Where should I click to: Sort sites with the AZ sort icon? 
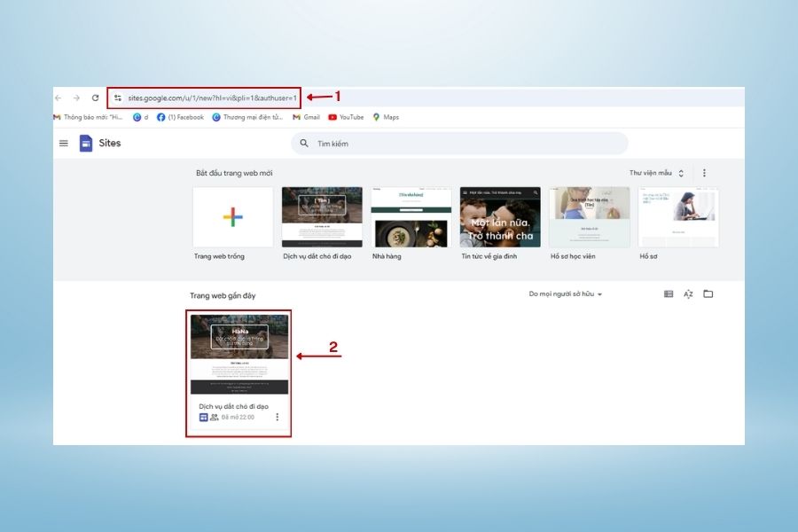[688, 293]
